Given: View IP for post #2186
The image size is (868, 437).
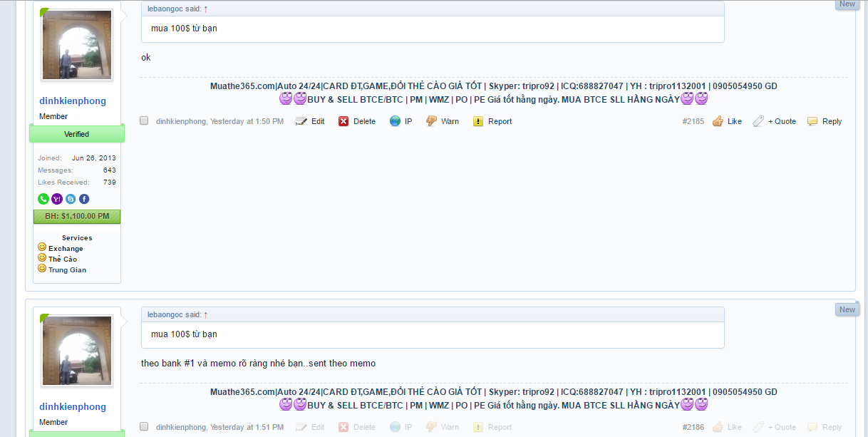Looking at the screenshot, I should pyautogui.click(x=401, y=427).
